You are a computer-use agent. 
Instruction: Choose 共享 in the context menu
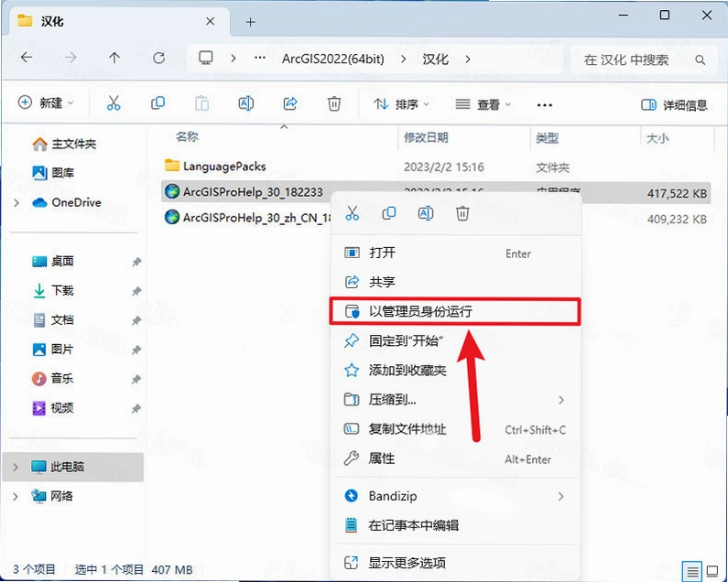tap(455, 282)
